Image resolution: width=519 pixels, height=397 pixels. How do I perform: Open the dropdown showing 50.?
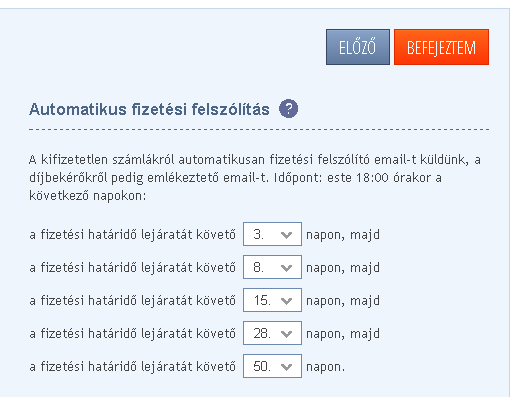coord(272,366)
